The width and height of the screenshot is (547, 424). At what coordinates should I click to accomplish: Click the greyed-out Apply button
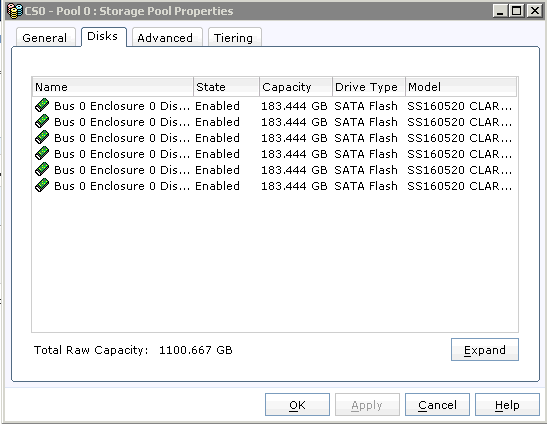tap(367, 404)
